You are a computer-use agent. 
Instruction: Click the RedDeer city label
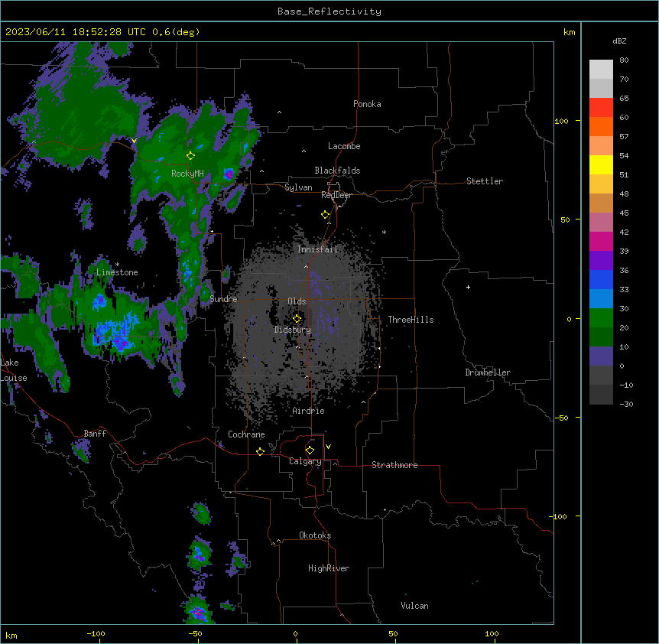click(x=336, y=195)
